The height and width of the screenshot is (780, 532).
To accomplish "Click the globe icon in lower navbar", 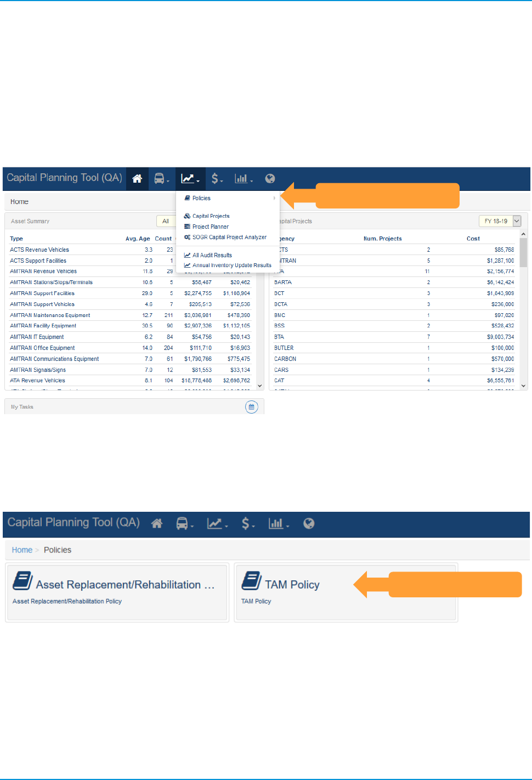I will [309, 524].
